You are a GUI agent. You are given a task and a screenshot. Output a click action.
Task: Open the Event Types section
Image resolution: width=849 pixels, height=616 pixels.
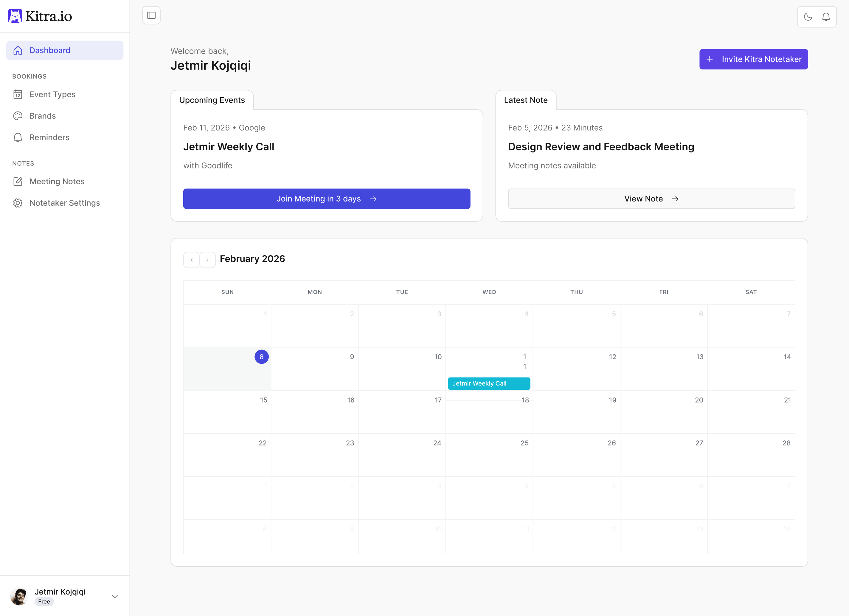(52, 94)
